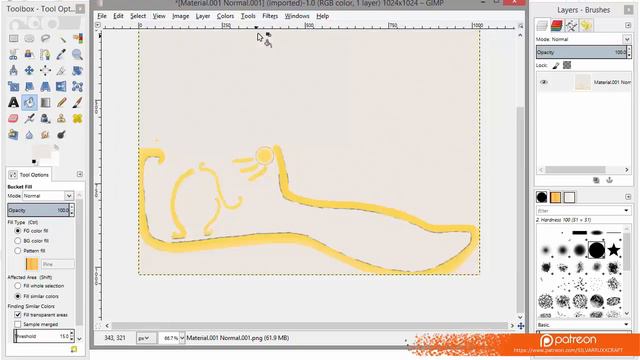Select the Airbrush tool

[x=29, y=119]
